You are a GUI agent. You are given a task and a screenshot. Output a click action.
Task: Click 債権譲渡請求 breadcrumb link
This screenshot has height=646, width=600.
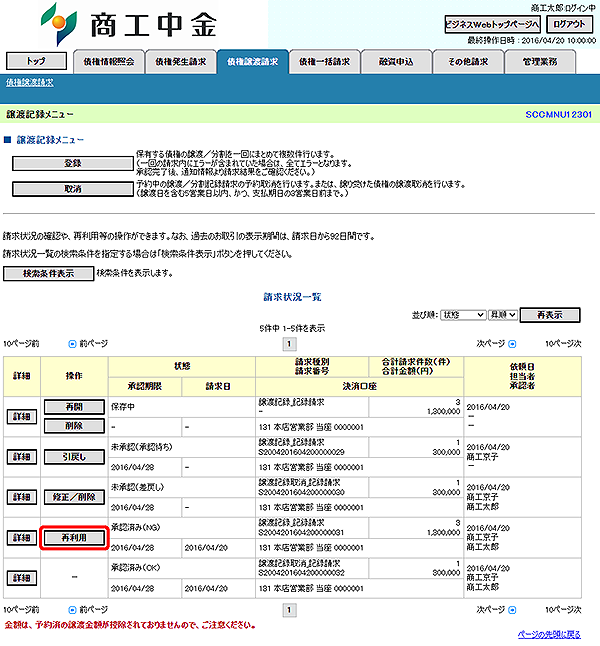[x=30, y=82]
